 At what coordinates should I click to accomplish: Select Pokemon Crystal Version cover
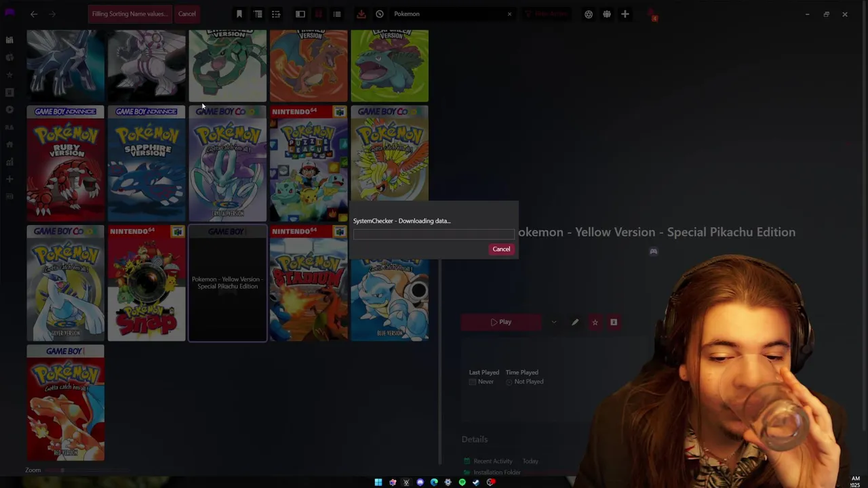228,163
